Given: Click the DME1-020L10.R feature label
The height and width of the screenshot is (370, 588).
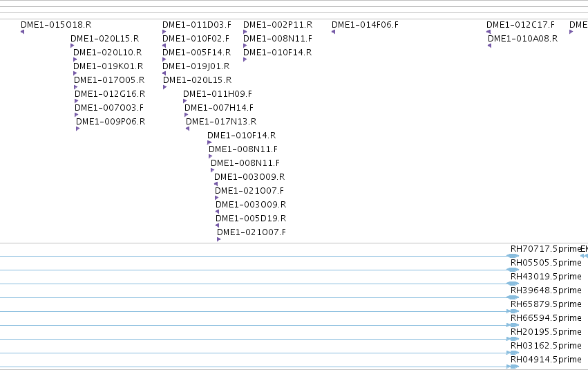Looking at the screenshot, I should [x=108, y=53].
